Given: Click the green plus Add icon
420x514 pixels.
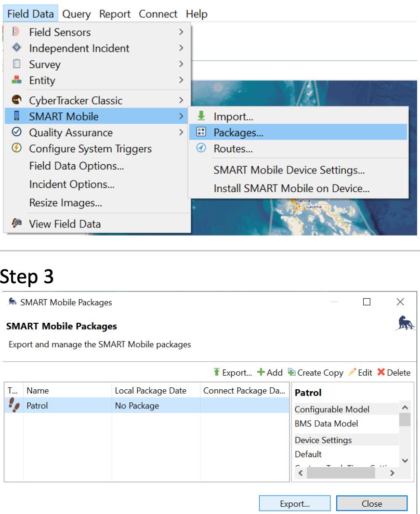Looking at the screenshot, I should pos(261,372).
